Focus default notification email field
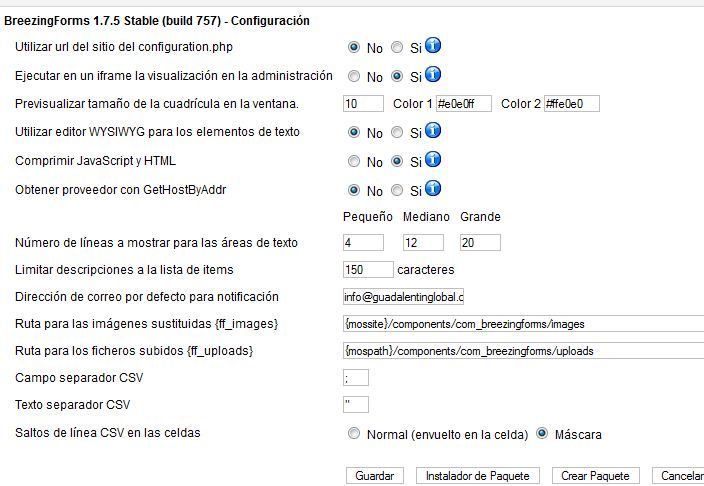This screenshot has width=704, height=486. point(403,297)
